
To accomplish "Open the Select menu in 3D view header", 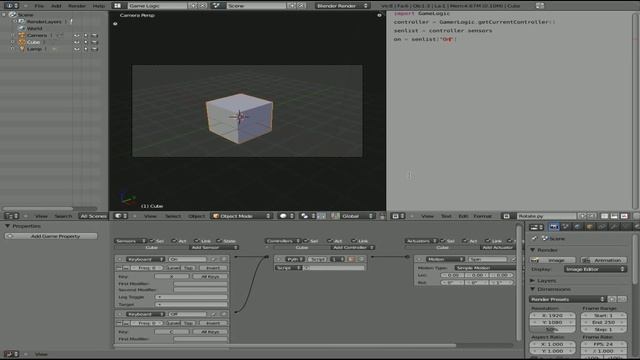I will click(173, 216).
